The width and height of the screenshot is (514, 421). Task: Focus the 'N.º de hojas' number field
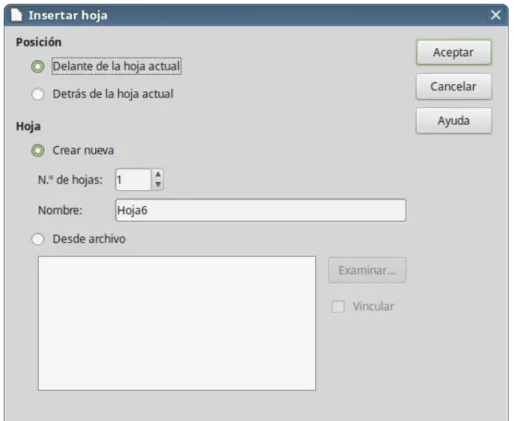[x=133, y=180]
